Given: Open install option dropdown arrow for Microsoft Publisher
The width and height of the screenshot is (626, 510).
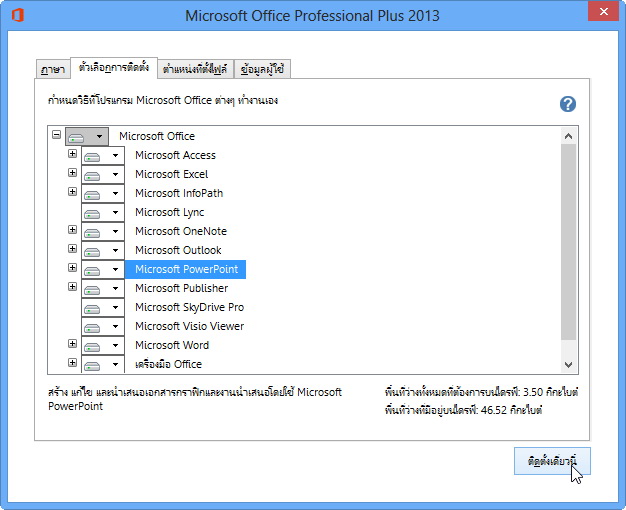Looking at the screenshot, I should coord(115,288).
